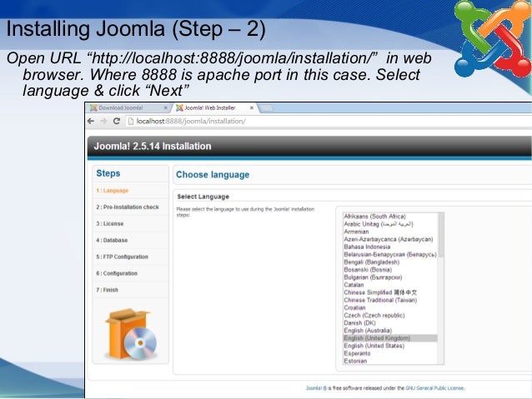The image size is (532, 399).
Task: Close the Download Joomla! tab
Action: pos(166,107)
